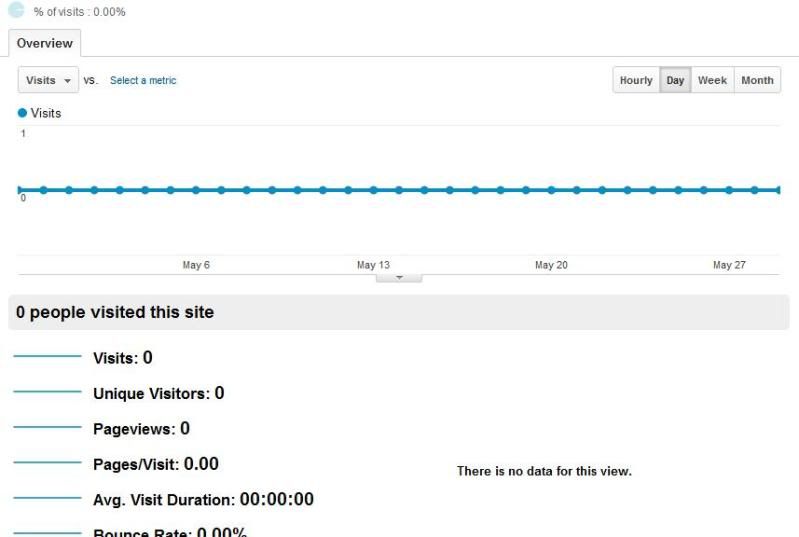Switch the graph to Hourly view
This screenshot has height=537, width=799.
pos(636,80)
